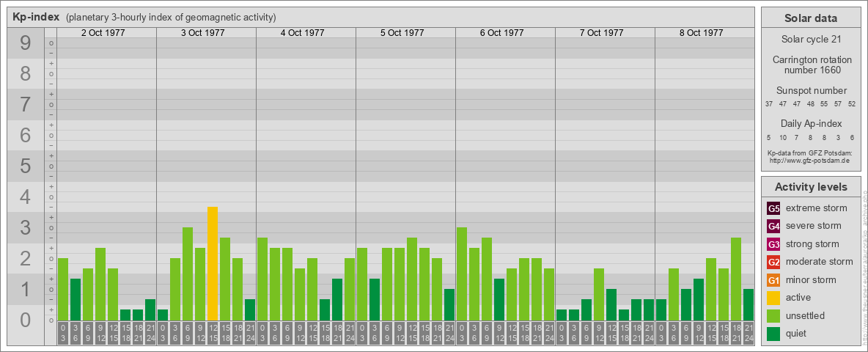Click the dark green quiet legend swatch
This screenshot has height=352, width=868.
pyautogui.click(x=774, y=334)
